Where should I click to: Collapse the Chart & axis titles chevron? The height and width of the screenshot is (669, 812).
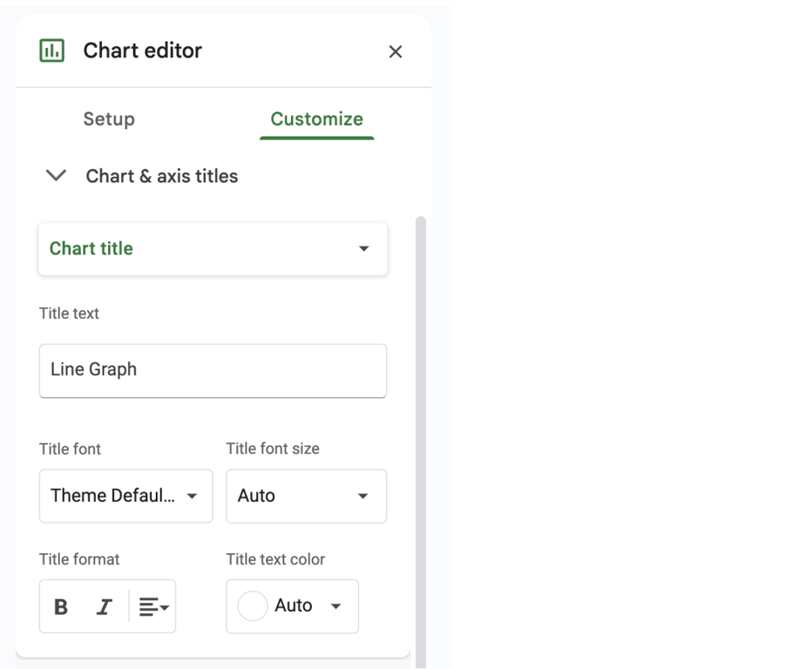point(56,176)
